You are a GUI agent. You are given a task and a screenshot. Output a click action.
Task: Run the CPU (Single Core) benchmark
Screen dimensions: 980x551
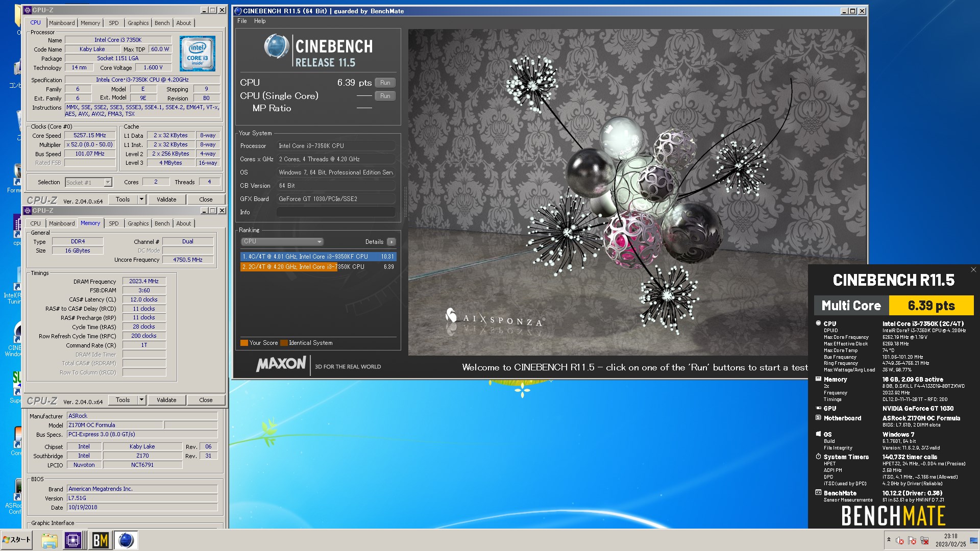click(x=385, y=96)
